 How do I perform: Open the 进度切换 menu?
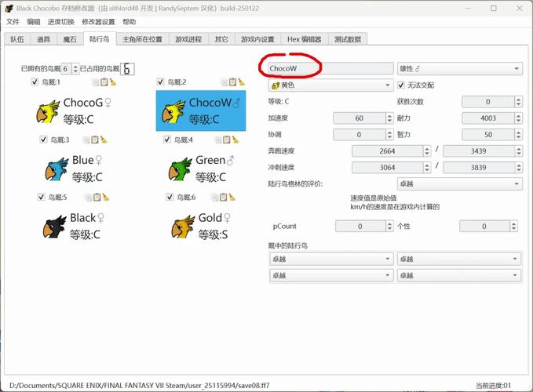[61, 22]
